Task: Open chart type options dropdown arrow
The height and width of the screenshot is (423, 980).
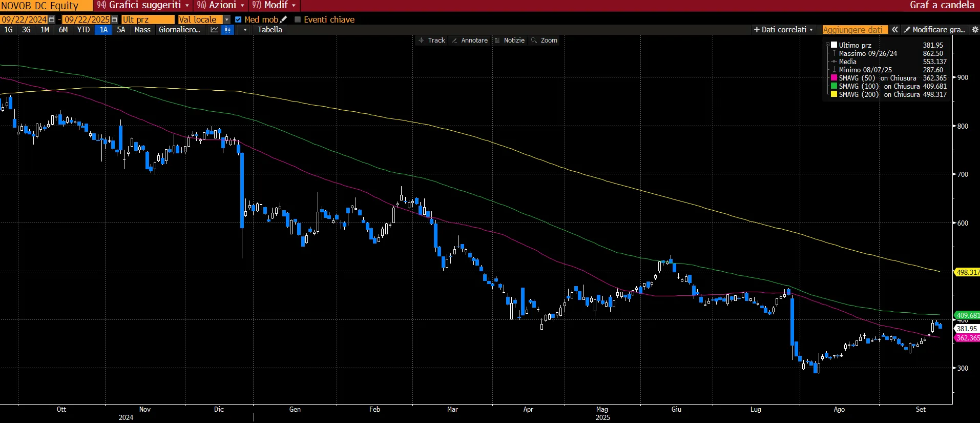Action: pos(245,30)
